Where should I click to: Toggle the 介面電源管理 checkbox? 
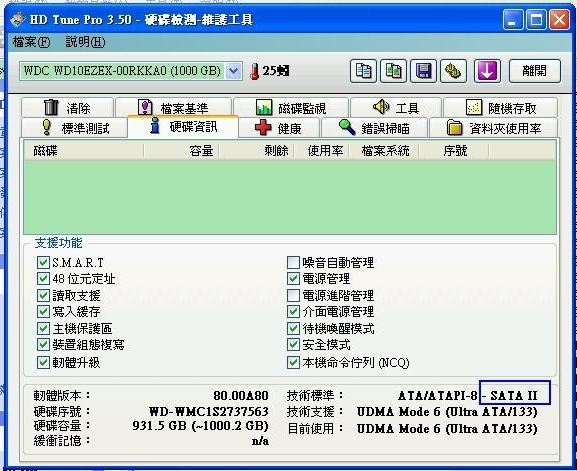click(293, 312)
